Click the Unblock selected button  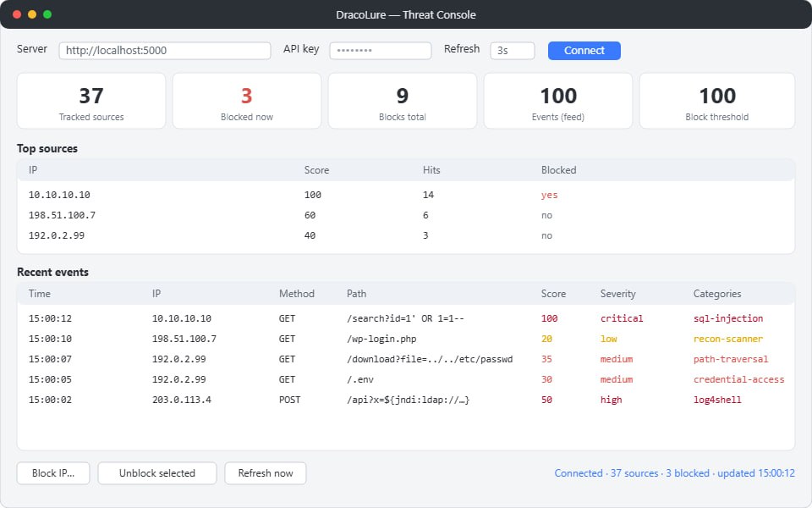pyautogui.click(x=157, y=472)
